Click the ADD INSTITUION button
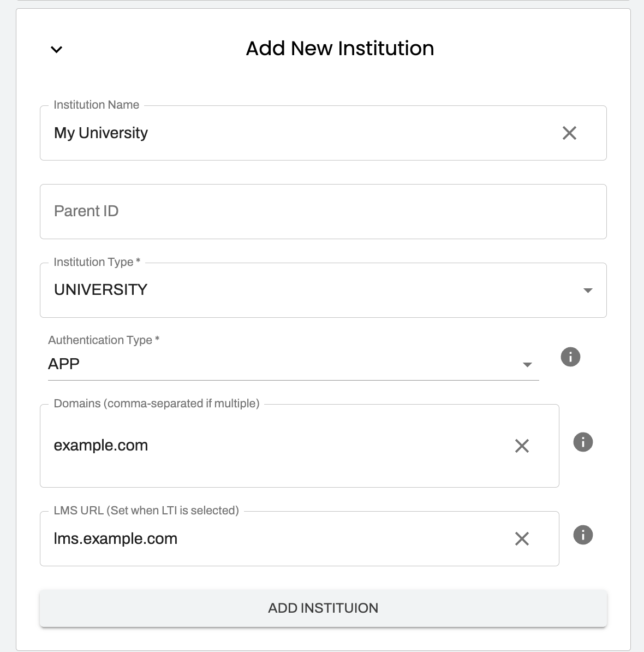The height and width of the screenshot is (652, 644). [x=323, y=608]
